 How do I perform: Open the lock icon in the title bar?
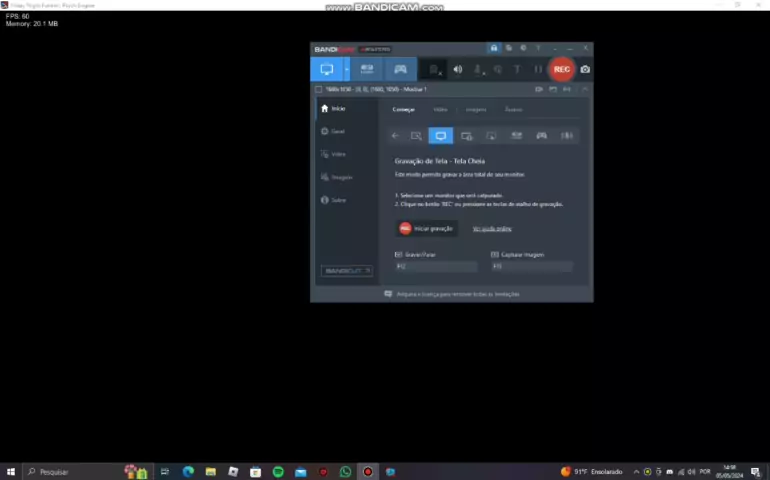(x=494, y=48)
